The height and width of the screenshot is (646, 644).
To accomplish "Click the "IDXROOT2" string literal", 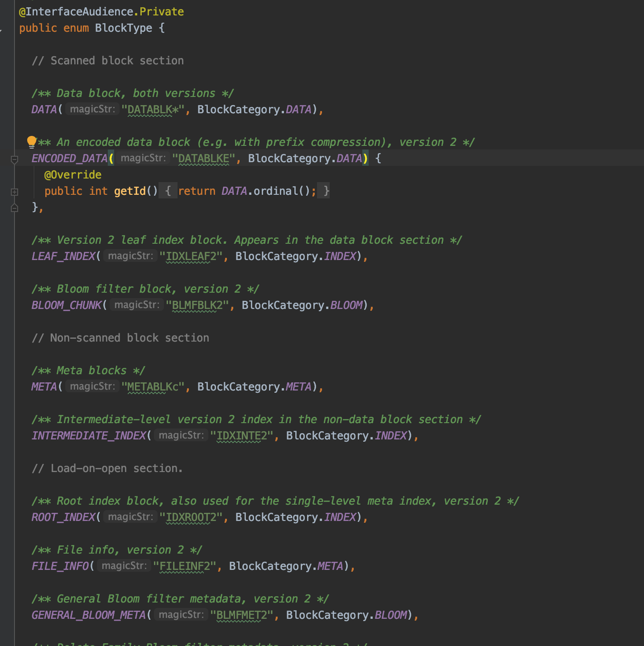I will coord(191,517).
